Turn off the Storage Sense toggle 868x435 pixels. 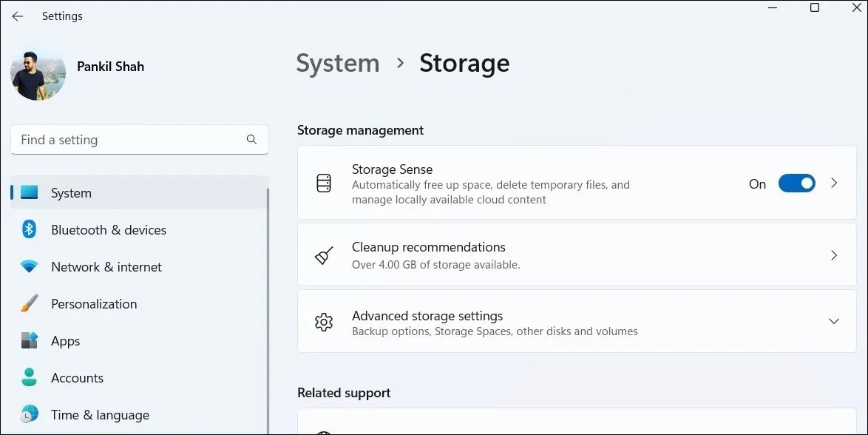797,183
